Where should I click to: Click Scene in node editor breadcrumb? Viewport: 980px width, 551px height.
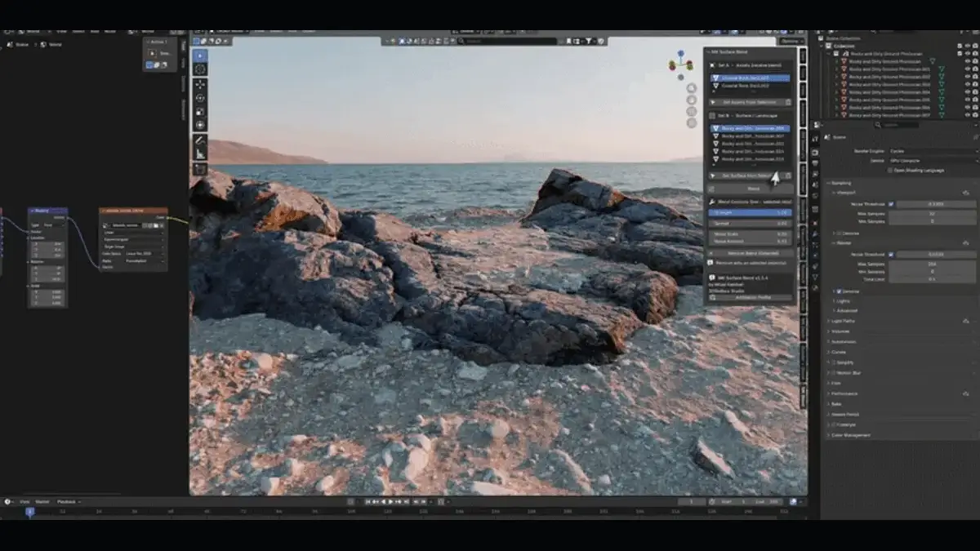22,44
